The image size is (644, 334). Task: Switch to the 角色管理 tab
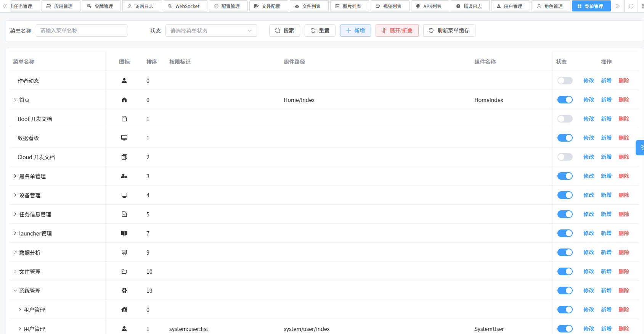pyautogui.click(x=551, y=6)
